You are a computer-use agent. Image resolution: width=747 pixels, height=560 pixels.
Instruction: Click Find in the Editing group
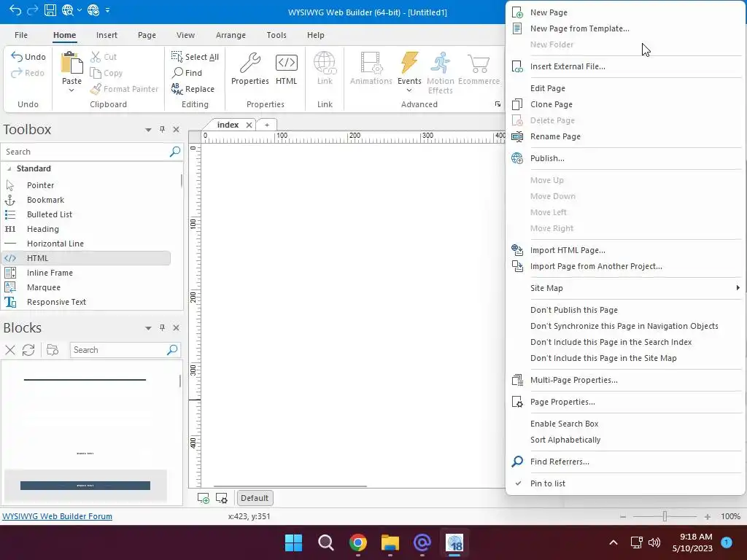(x=187, y=73)
